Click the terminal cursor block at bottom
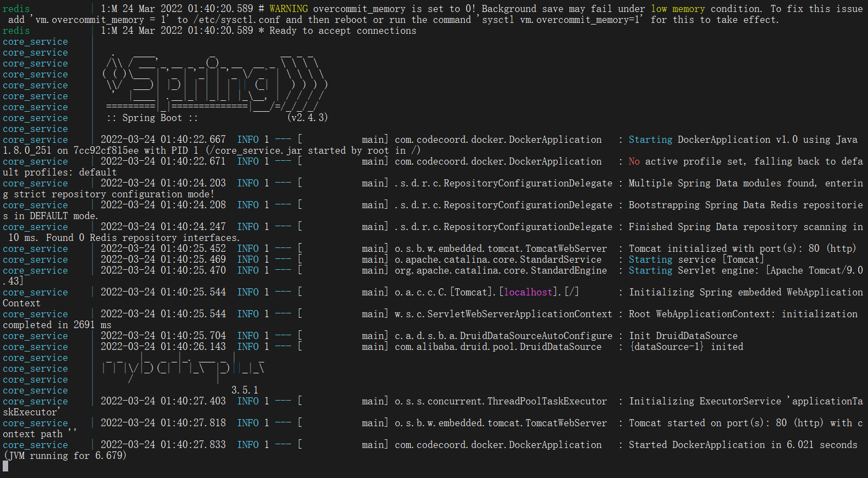Screen dimensions: 868x478 tap(5, 466)
